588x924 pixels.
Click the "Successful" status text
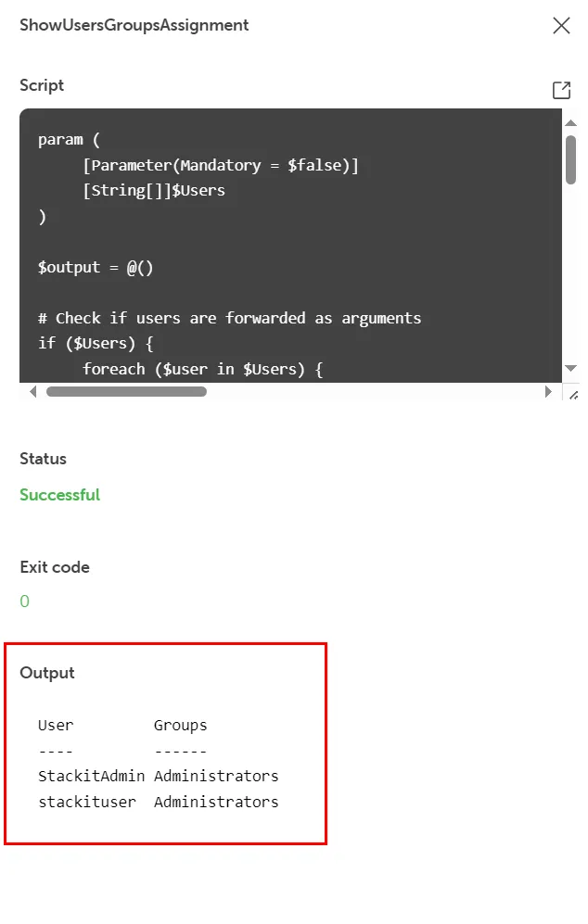pyautogui.click(x=59, y=495)
